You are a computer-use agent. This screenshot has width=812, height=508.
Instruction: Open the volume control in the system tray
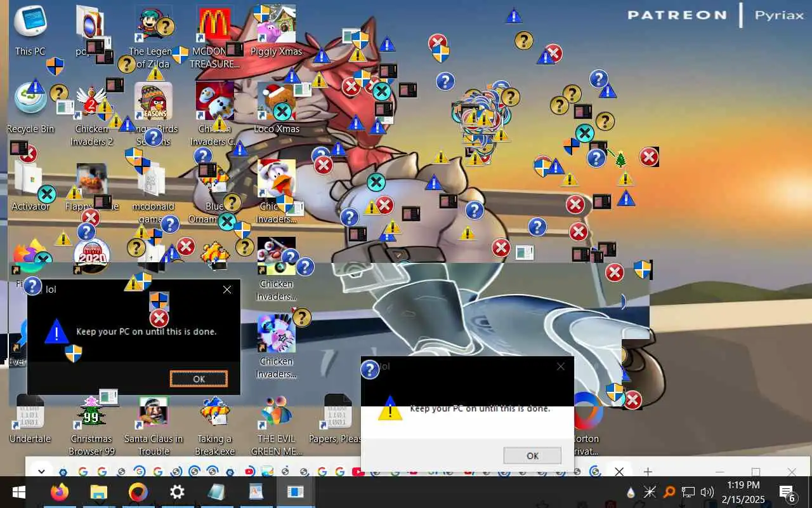[707, 491]
